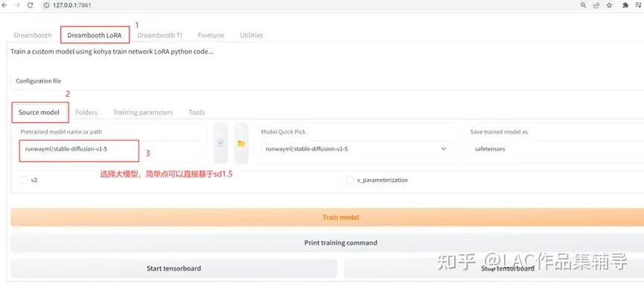Select the Source model sub-tab
644x287 pixels.
(x=39, y=113)
